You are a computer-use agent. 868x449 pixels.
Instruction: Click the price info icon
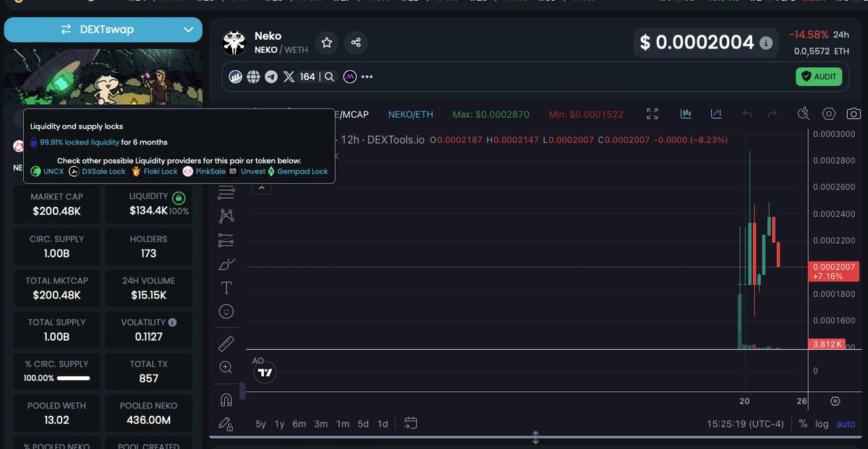[766, 43]
